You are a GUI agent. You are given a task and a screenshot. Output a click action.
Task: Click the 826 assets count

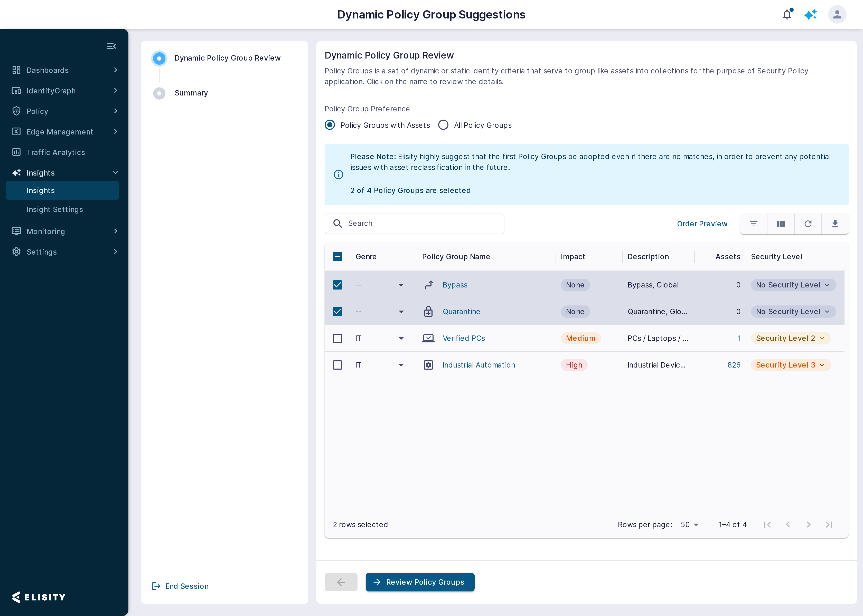point(734,365)
